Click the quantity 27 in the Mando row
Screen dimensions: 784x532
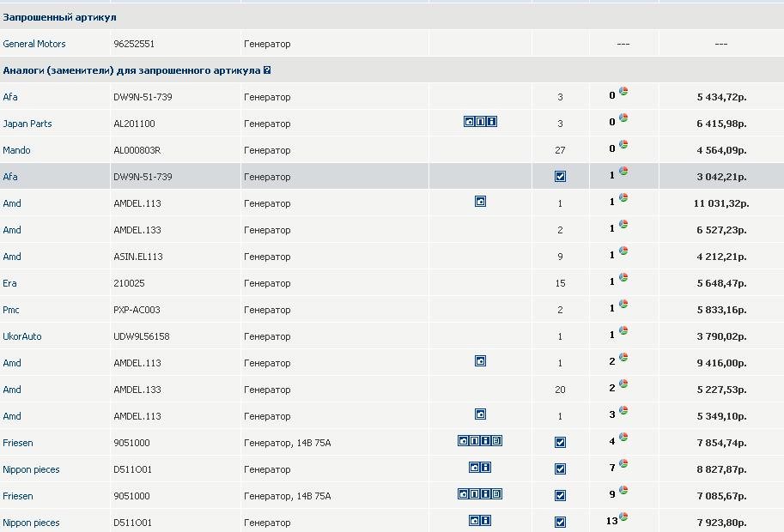(560, 150)
